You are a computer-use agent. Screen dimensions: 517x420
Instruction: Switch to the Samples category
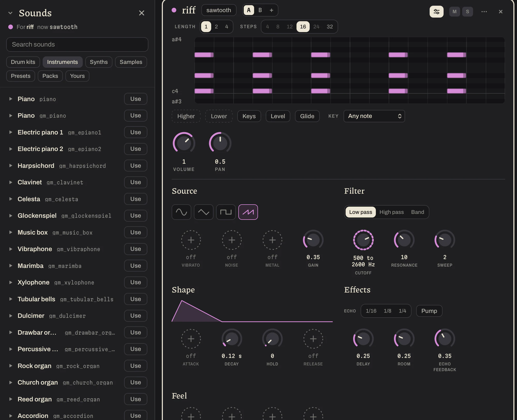pyautogui.click(x=131, y=62)
